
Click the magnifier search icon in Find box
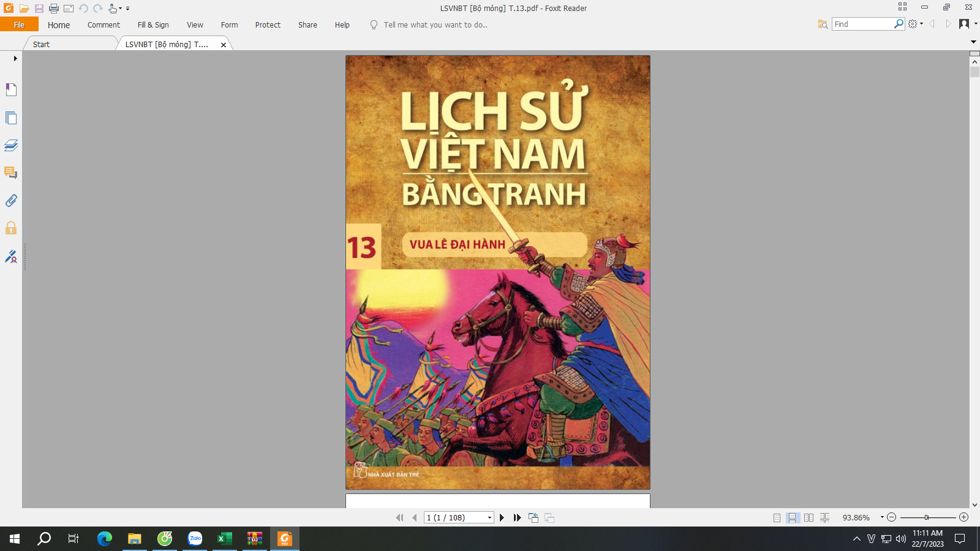(899, 24)
